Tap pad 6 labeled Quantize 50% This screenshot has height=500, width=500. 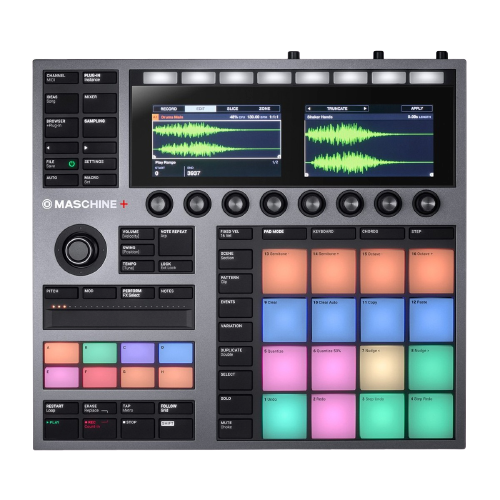click(x=333, y=368)
